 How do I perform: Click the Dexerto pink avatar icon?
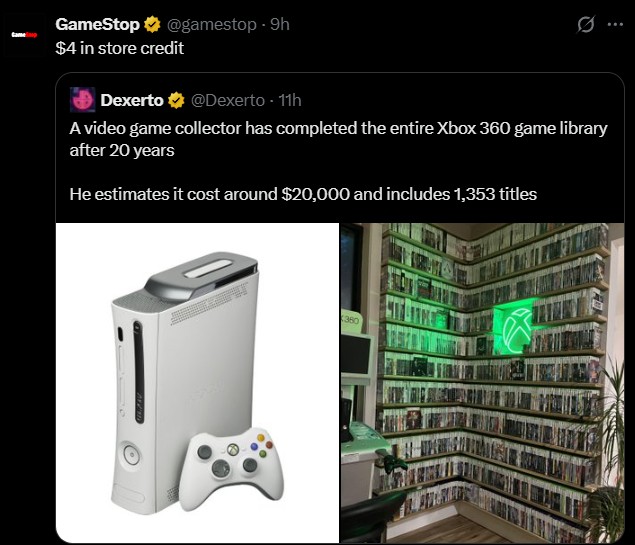83,100
